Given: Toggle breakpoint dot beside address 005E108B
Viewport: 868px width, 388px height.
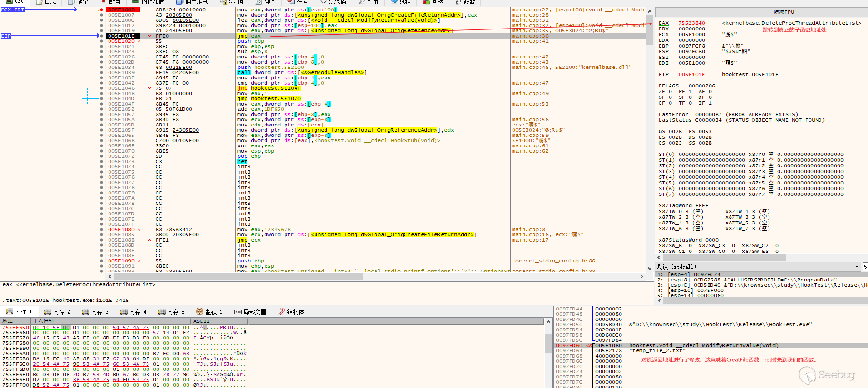Looking at the screenshot, I should (x=101, y=240).
